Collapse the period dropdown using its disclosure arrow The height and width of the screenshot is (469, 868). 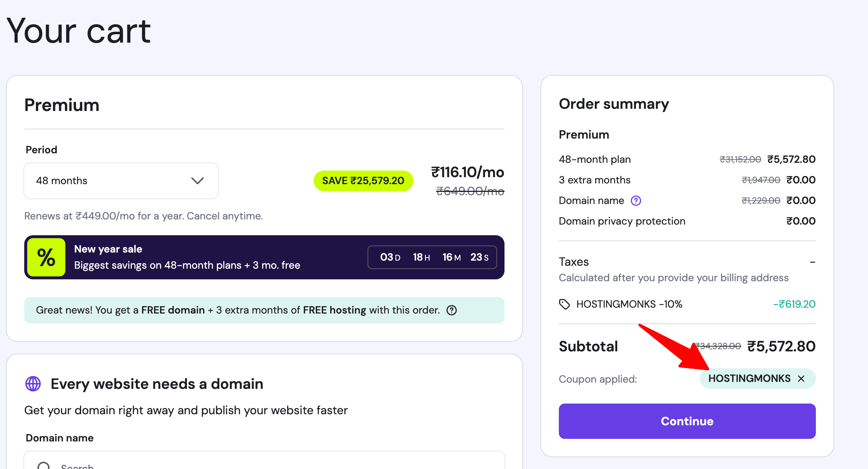[x=197, y=180]
